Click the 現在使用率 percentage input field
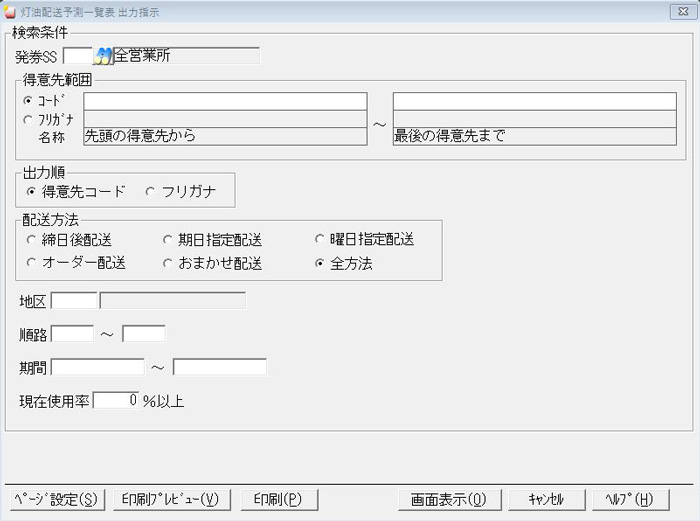This screenshot has height=521, width=700. 115,401
